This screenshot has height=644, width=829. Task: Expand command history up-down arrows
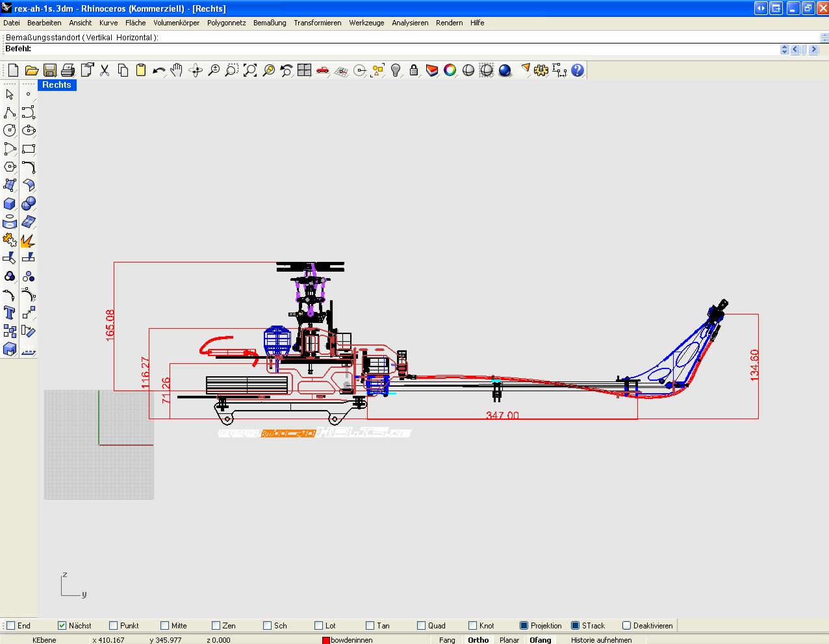pyautogui.click(x=784, y=49)
